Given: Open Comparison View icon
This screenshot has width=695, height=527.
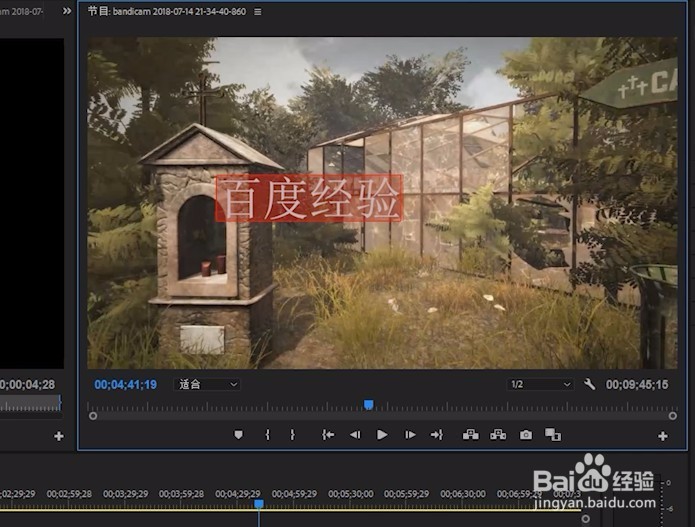Looking at the screenshot, I should (x=553, y=435).
